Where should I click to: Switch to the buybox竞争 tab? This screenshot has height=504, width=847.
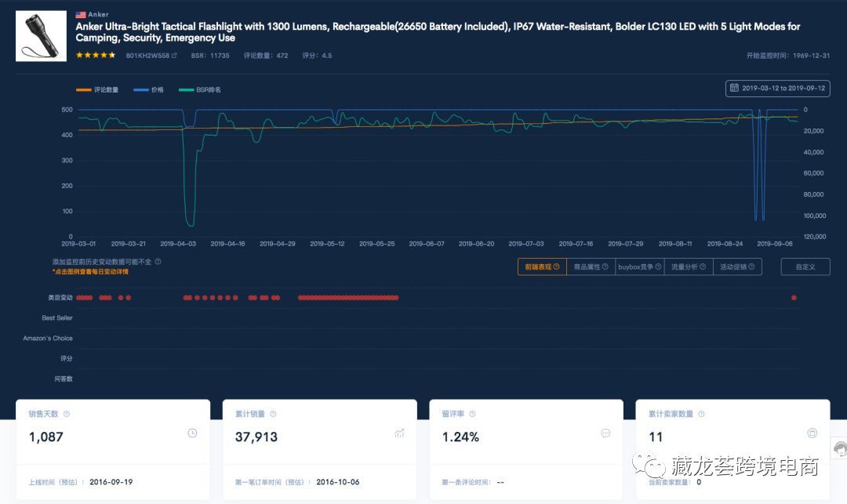[x=640, y=267]
